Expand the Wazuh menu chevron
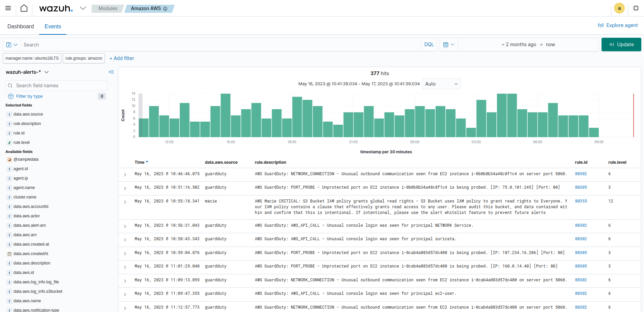This screenshot has width=644, height=312. pos(83,8)
